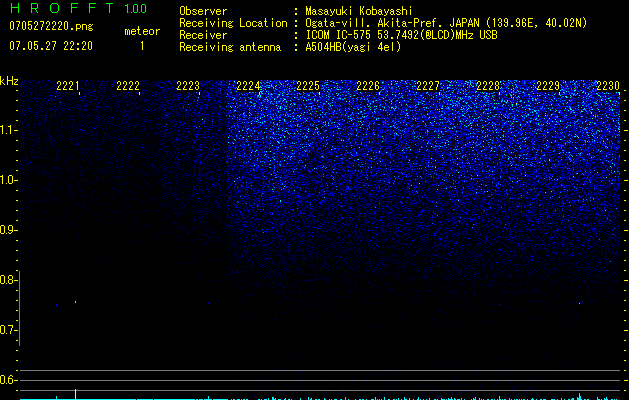Click the 0.8 kHz axis label
The height and width of the screenshot is (400, 629).
coord(8,280)
